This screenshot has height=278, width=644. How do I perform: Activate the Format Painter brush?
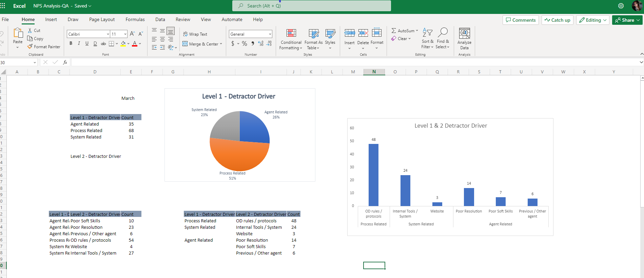coord(44,47)
